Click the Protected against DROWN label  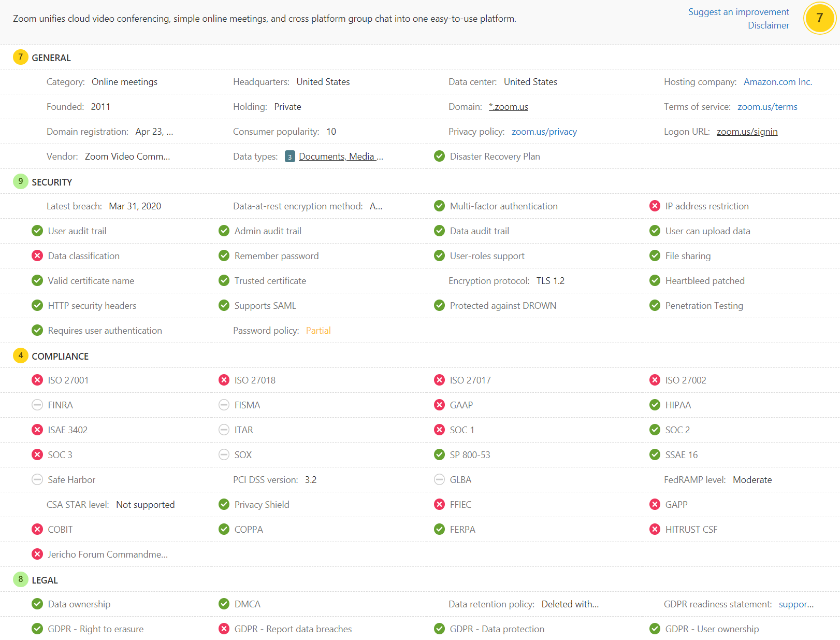click(x=503, y=306)
